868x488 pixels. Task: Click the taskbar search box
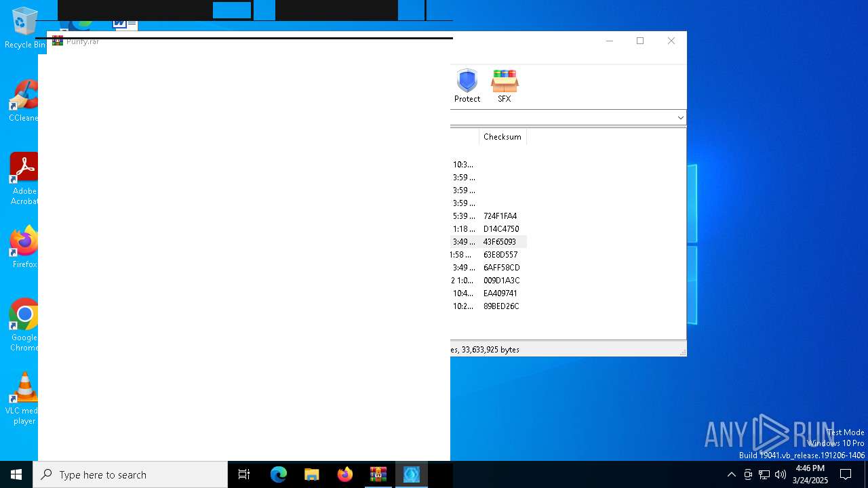click(x=130, y=474)
